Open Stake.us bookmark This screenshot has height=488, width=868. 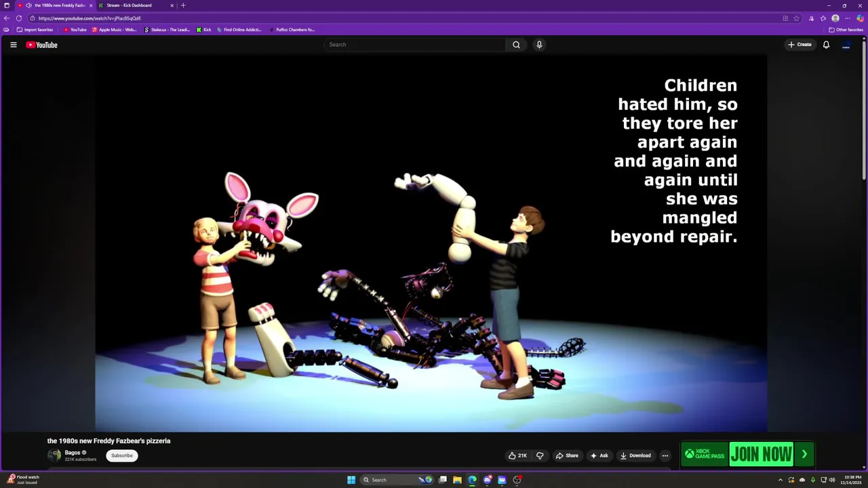(167, 30)
